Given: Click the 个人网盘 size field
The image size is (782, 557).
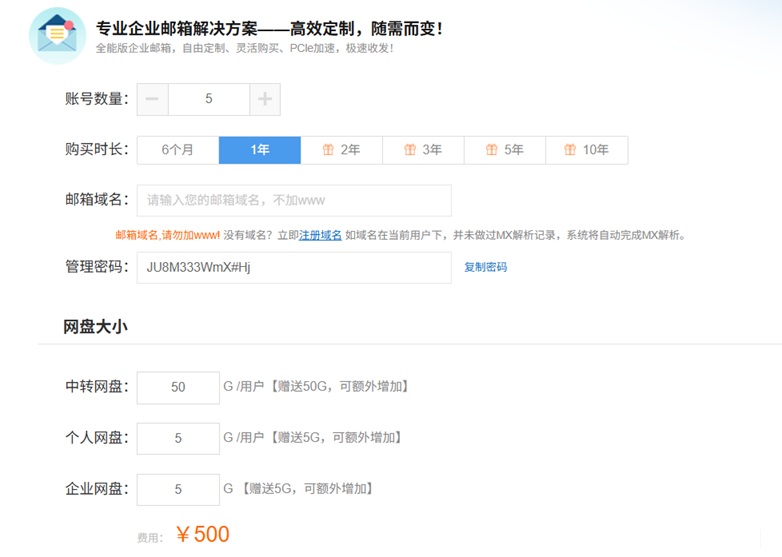Looking at the screenshot, I should tap(178, 438).
